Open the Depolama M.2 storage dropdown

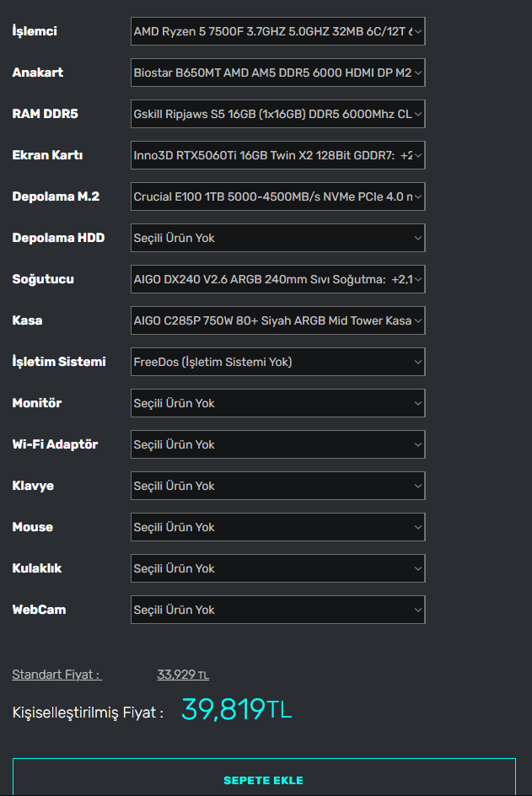(x=277, y=197)
